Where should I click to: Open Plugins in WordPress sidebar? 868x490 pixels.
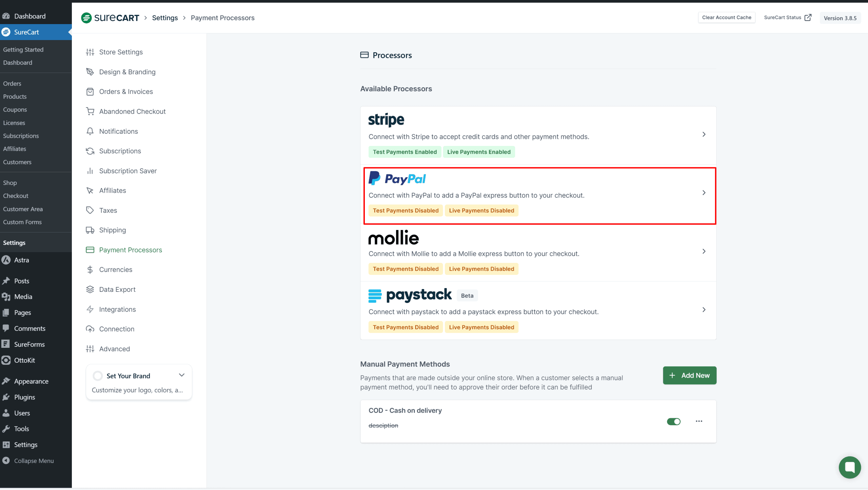[24, 397]
